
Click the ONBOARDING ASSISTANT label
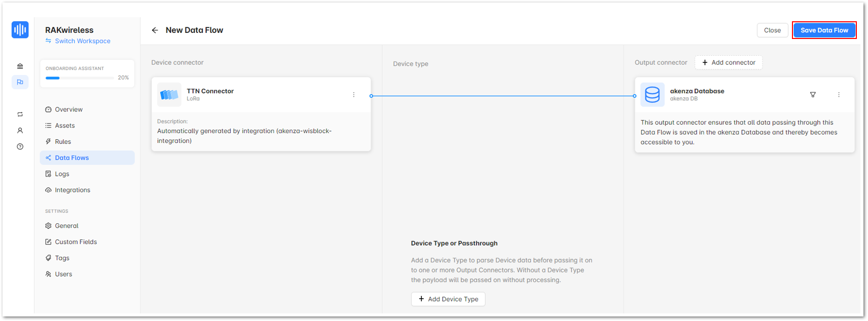coord(75,68)
